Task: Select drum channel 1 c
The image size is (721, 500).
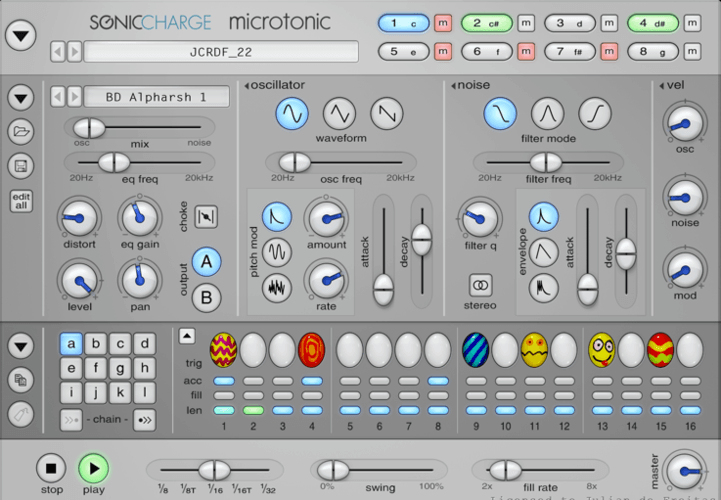Action: [x=404, y=23]
